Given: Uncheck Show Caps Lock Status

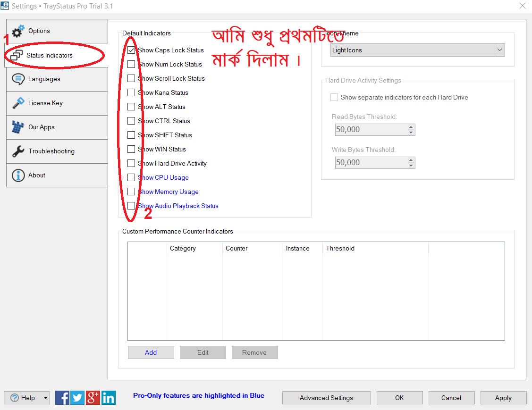Looking at the screenshot, I should (131, 50).
